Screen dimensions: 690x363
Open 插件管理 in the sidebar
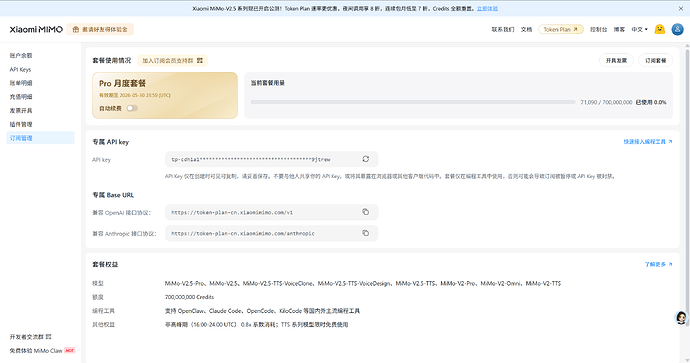21,125
